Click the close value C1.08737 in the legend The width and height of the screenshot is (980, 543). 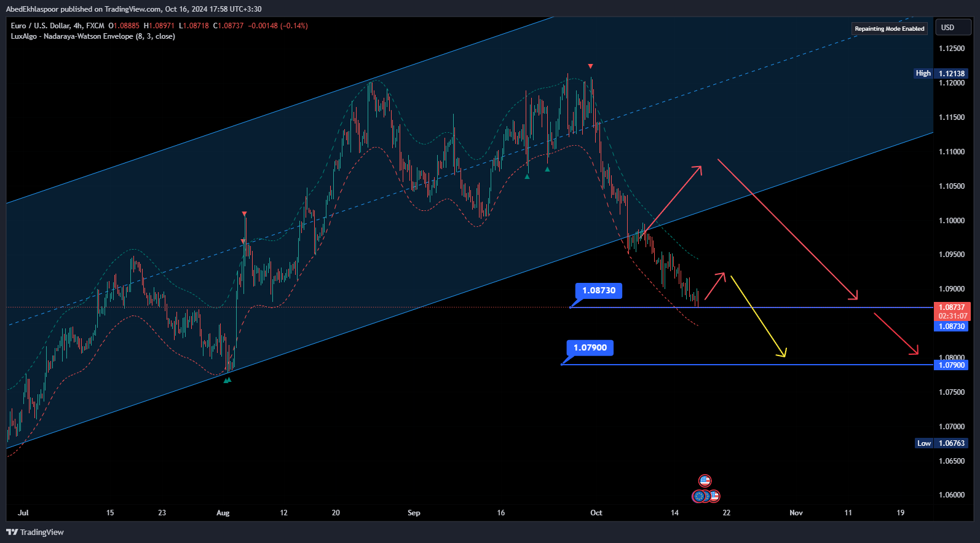[229, 26]
